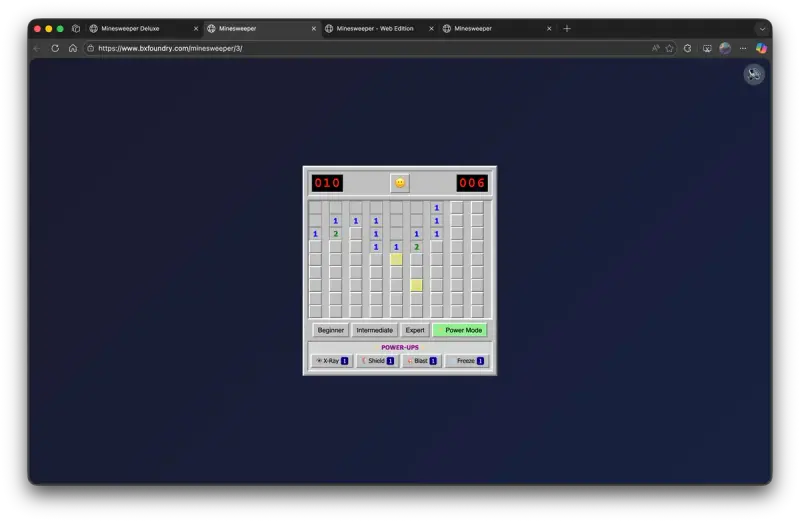Image resolution: width=800 pixels, height=522 pixels.
Task: View site information lock icon
Action: pyautogui.click(x=90, y=48)
